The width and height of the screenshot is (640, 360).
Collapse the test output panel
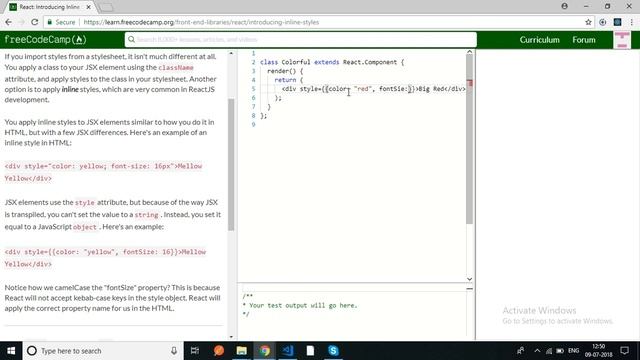point(469,289)
